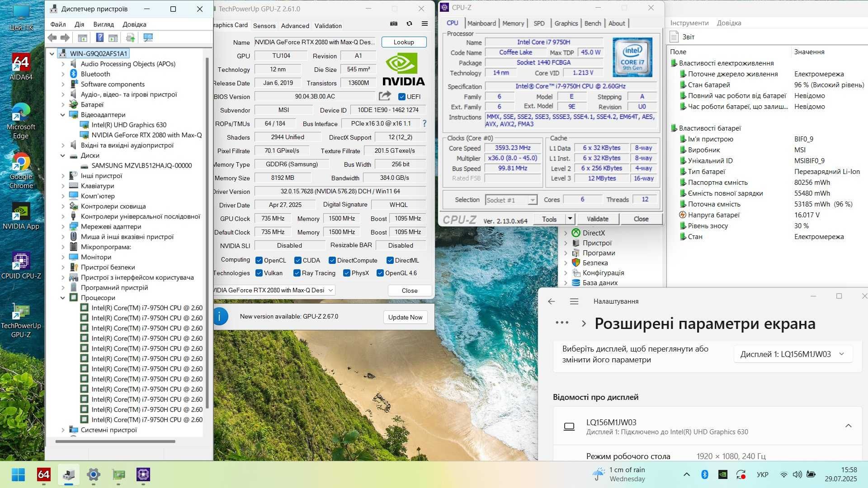Open NVIDIA App desktop shortcut
Image resolution: width=868 pixels, height=488 pixels.
(21, 216)
